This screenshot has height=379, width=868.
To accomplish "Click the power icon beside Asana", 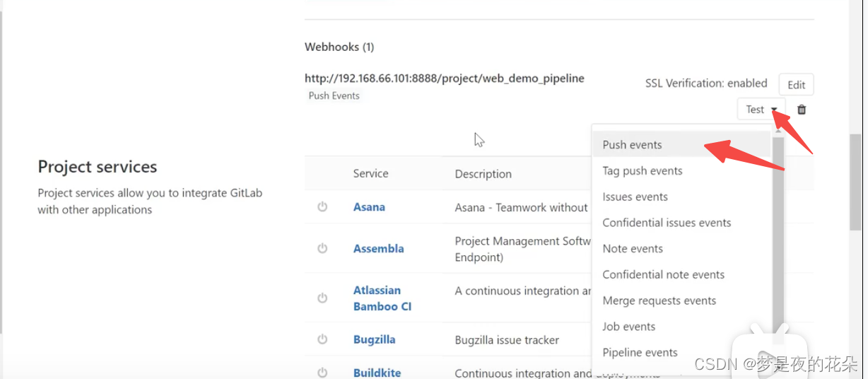I will coord(322,207).
